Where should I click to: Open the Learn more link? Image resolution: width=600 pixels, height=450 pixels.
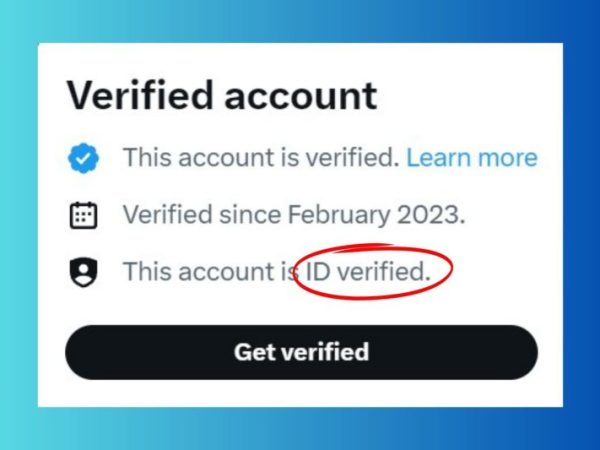(472, 157)
